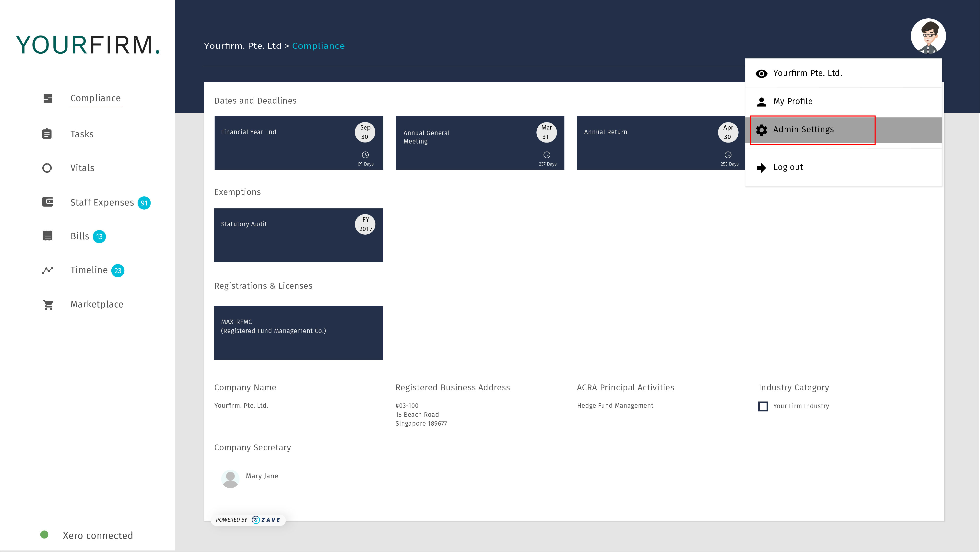Screen dimensions: 980x552
Task: Click the Registrations & Licenses heading
Action: [x=263, y=286]
